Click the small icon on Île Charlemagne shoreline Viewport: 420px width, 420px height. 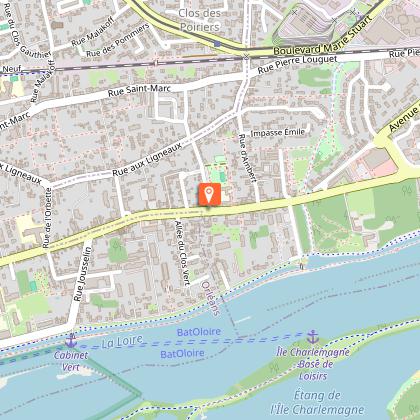pos(274,368)
